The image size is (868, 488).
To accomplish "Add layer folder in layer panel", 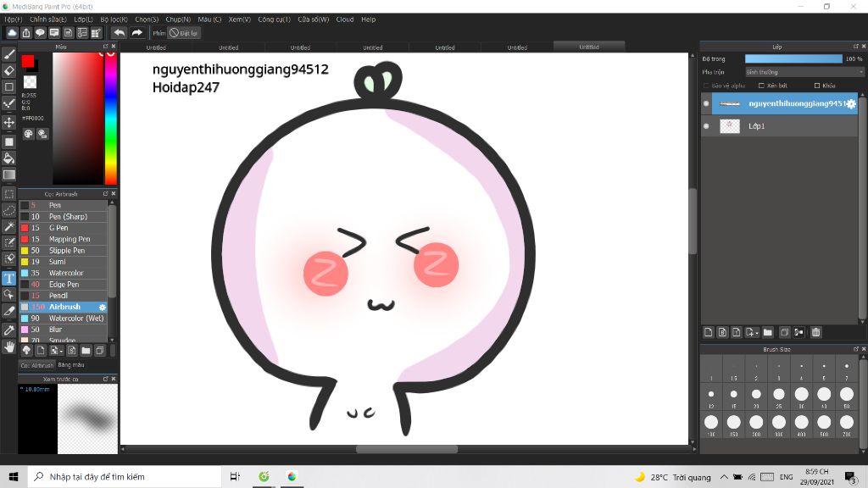I will (767, 332).
